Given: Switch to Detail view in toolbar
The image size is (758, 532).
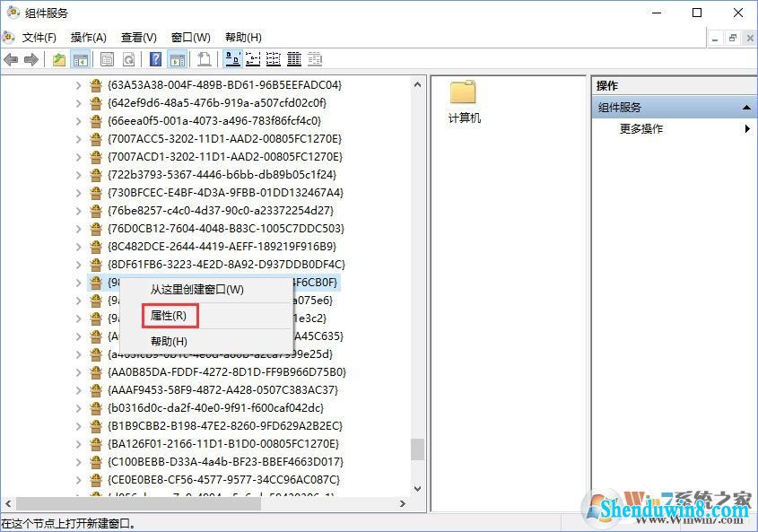Looking at the screenshot, I should [x=294, y=59].
